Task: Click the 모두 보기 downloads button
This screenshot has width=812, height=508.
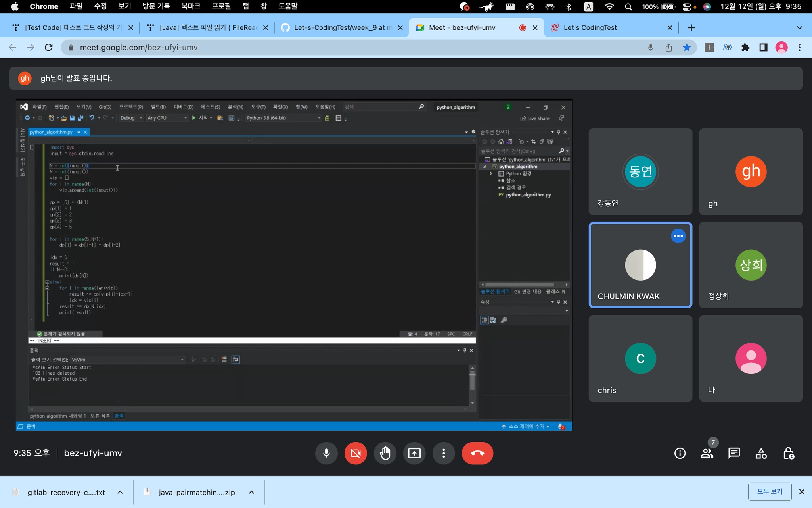Action: click(770, 491)
